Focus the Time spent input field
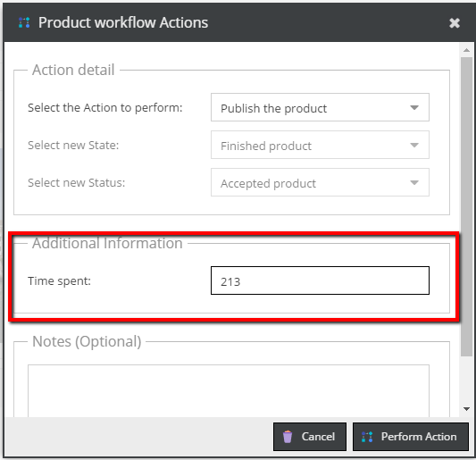 tap(320, 280)
